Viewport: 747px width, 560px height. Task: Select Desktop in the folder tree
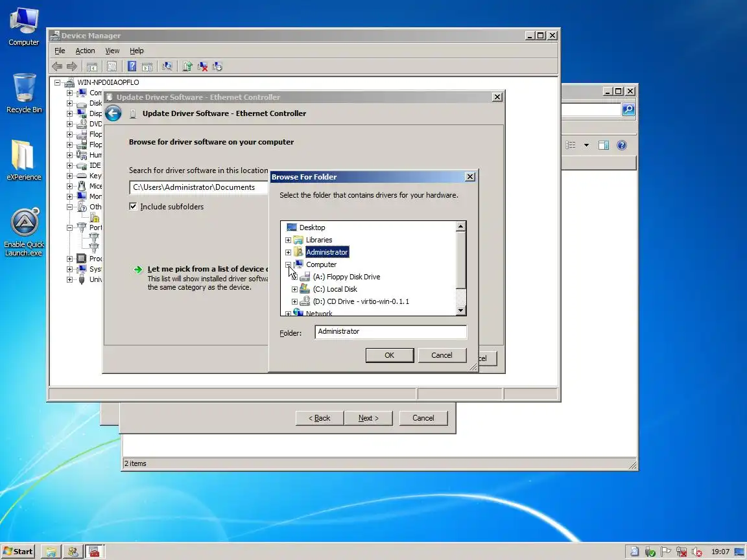tap(312, 227)
